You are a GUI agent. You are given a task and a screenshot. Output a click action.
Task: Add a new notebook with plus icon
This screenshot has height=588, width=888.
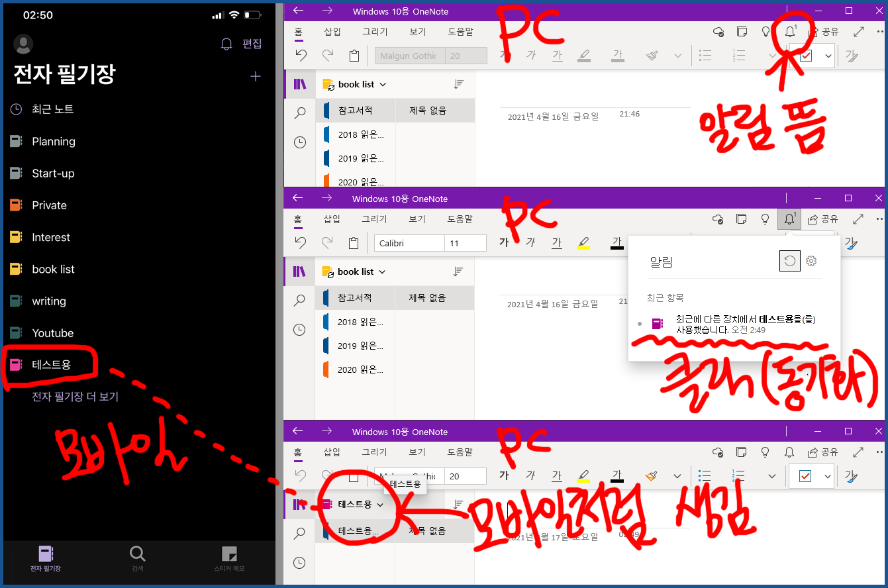[256, 76]
